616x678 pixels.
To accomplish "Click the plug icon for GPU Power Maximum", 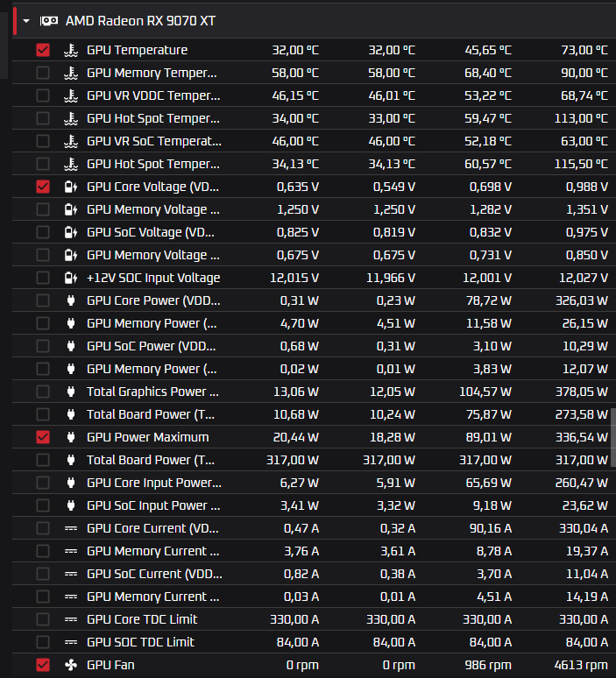I will click(x=71, y=437).
